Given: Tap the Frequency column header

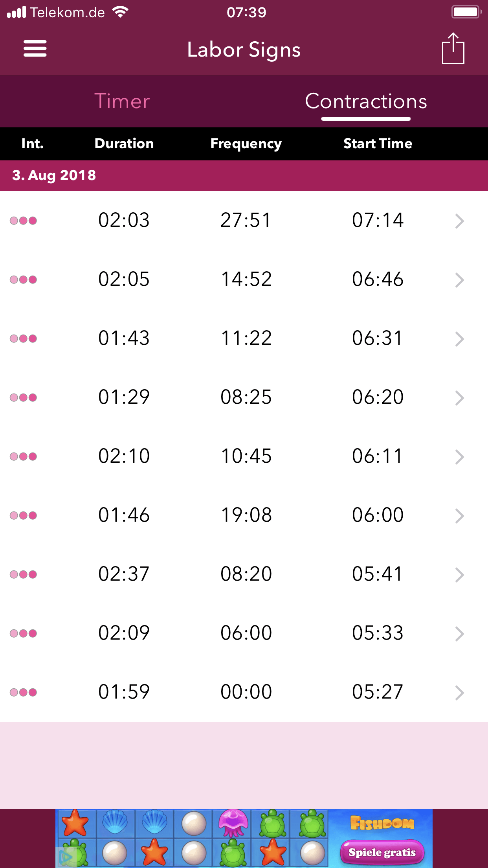Looking at the screenshot, I should [x=246, y=144].
